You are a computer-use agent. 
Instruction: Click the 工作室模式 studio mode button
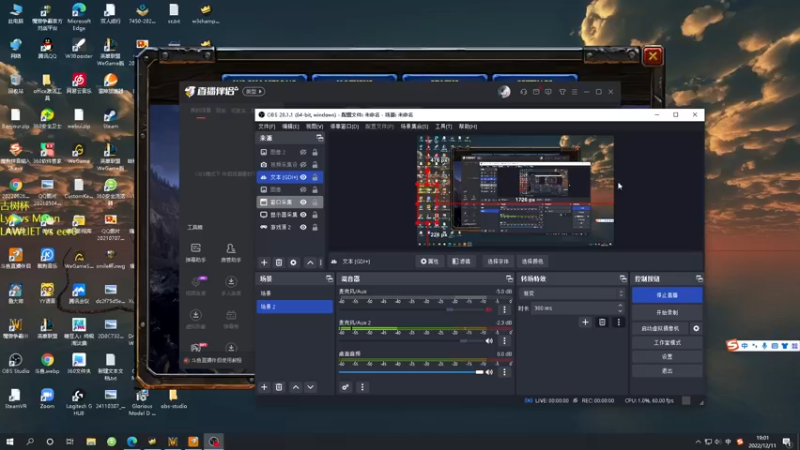(667, 343)
